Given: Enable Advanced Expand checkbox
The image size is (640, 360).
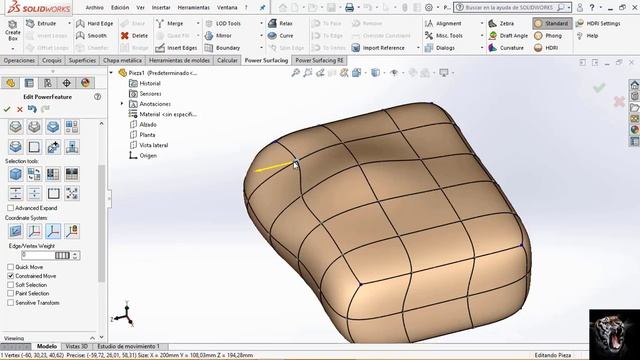Looking at the screenshot, I should tap(11, 208).
